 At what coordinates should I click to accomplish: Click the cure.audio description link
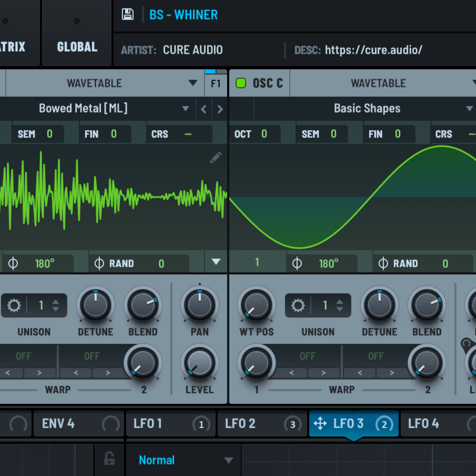[x=373, y=50]
